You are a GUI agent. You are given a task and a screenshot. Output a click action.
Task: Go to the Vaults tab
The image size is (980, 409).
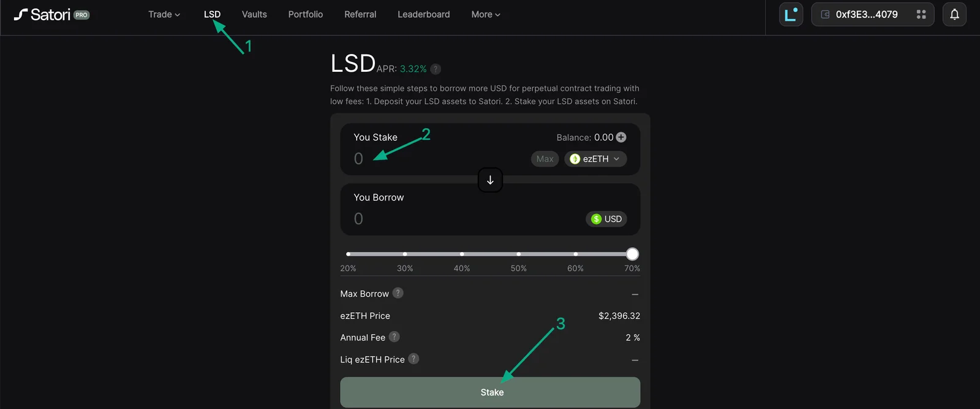(254, 14)
